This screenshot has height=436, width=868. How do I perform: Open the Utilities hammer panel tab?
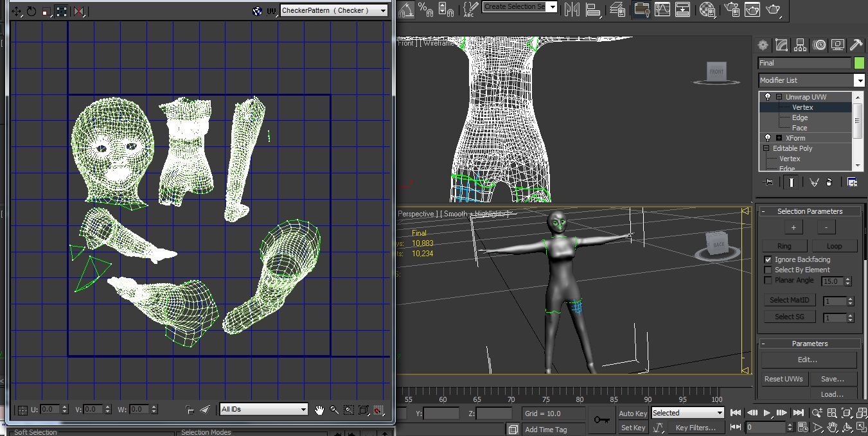pyautogui.click(x=856, y=45)
